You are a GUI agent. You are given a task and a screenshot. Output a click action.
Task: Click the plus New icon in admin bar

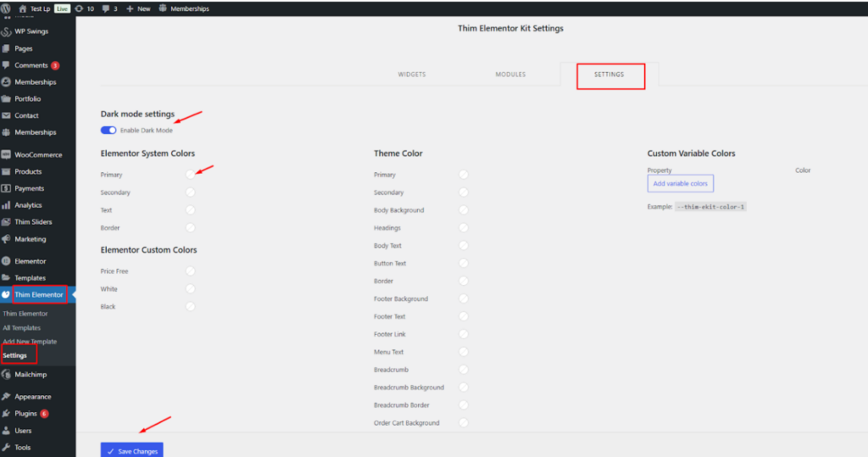pyautogui.click(x=130, y=8)
